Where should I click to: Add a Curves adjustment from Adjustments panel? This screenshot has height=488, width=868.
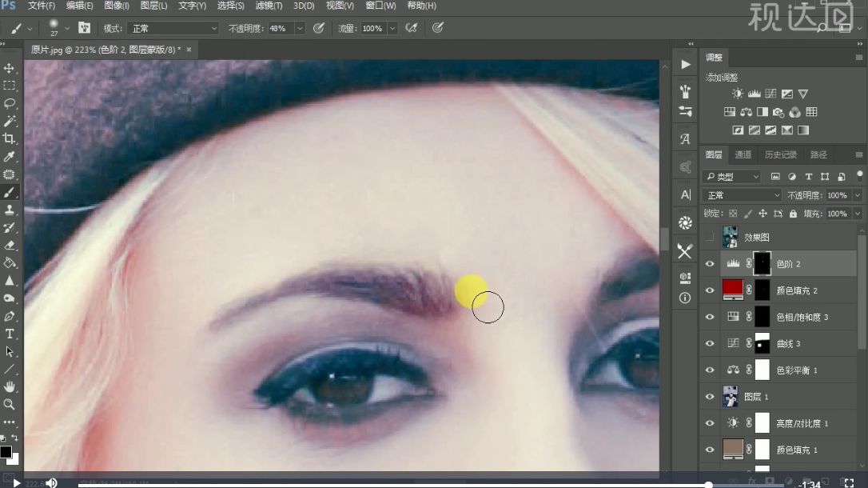click(x=770, y=94)
